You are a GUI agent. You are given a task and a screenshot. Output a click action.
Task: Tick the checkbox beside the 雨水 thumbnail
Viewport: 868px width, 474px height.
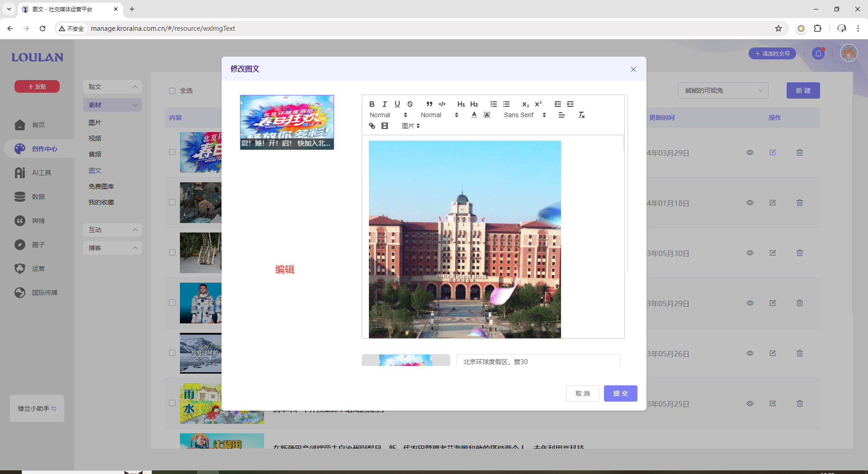[x=172, y=403]
